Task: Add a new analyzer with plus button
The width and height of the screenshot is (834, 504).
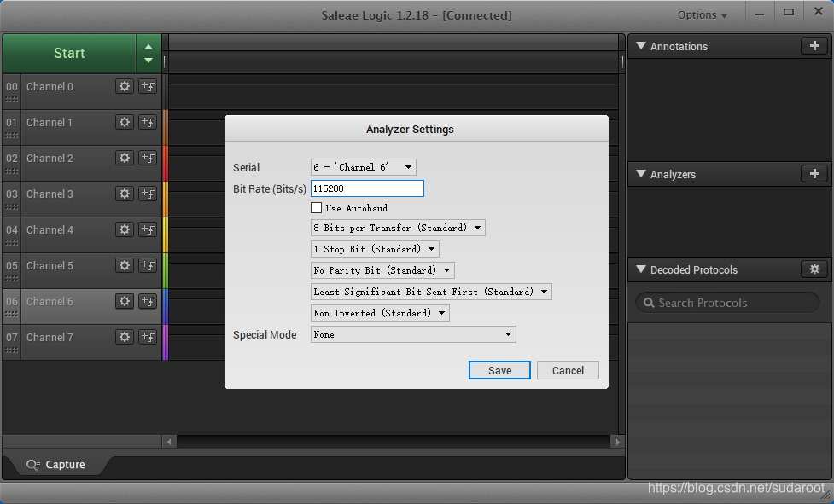Action: click(x=814, y=174)
